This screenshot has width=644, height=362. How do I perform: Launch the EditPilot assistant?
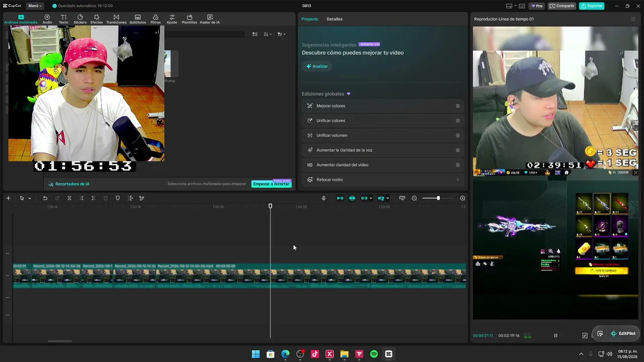coord(623,333)
